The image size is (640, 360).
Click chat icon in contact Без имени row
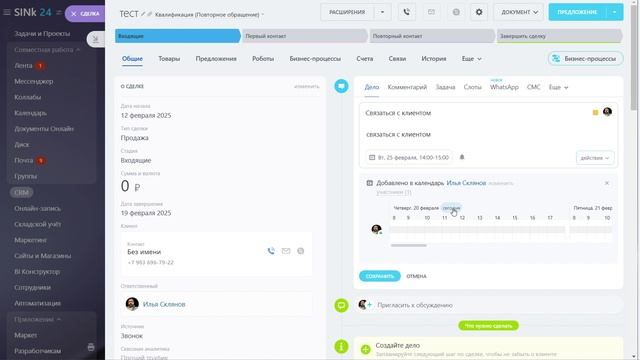[300, 251]
